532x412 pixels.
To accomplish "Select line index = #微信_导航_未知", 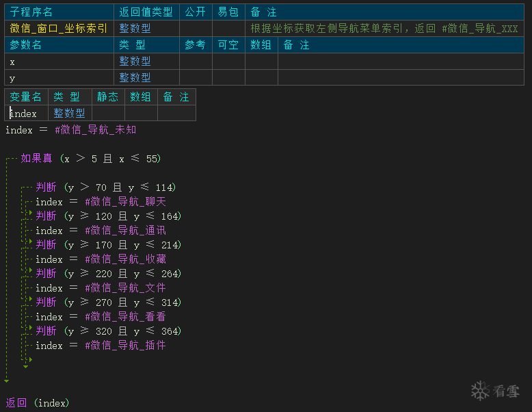I will (x=71, y=130).
